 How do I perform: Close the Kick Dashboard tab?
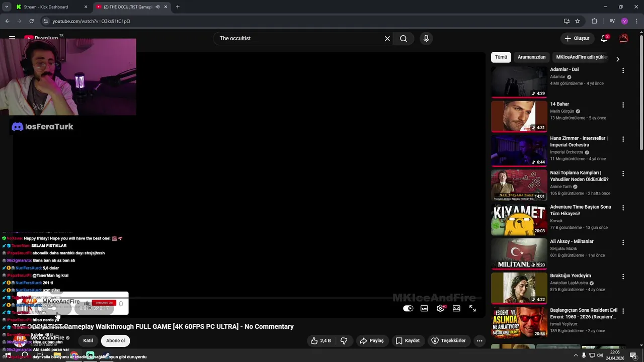pyautogui.click(x=86, y=7)
